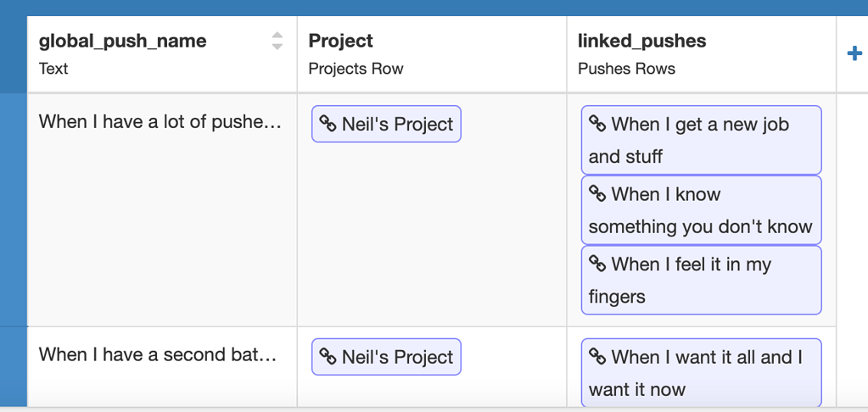The height and width of the screenshot is (412, 868).
Task: Click link icon on first Neil's Project
Action: pyautogui.click(x=328, y=124)
